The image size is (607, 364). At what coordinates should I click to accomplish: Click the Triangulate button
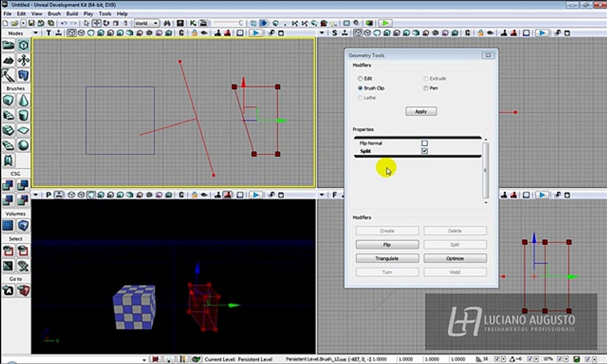point(387,258)
